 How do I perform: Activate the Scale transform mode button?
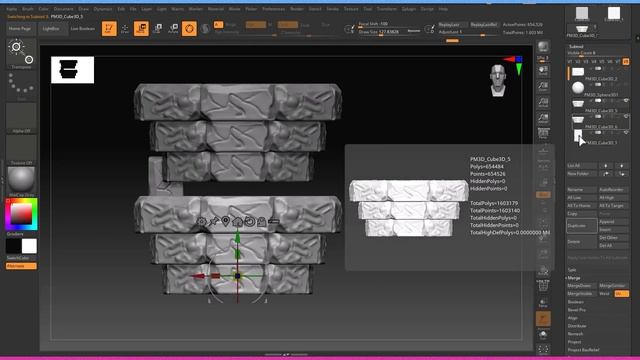[x=157, y=29]
